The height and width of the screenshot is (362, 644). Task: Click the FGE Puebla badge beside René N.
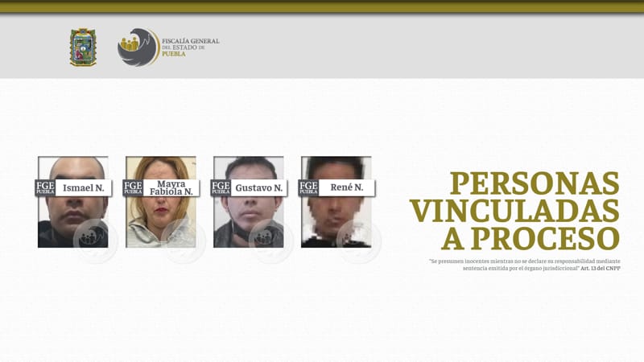(308, 188)
